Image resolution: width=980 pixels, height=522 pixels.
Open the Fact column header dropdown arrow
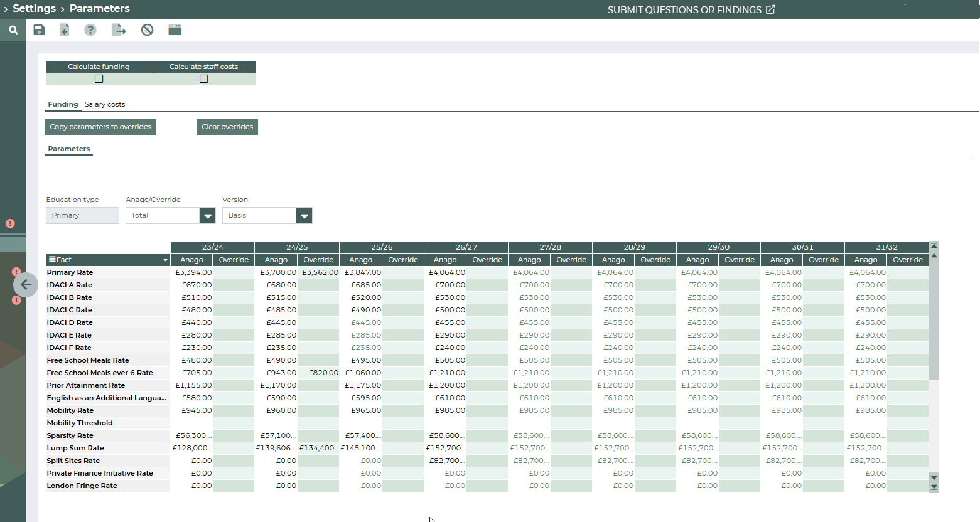tap(166, 260)
